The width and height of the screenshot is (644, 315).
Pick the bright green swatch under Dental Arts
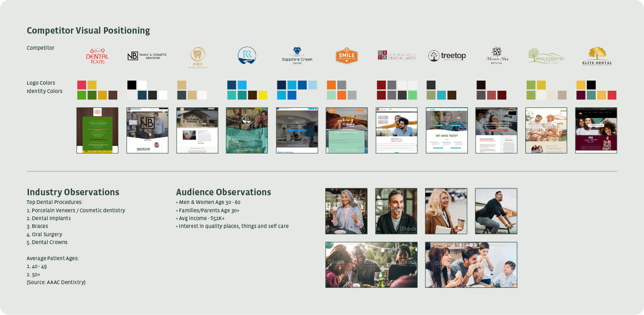[x=413, y=95]
